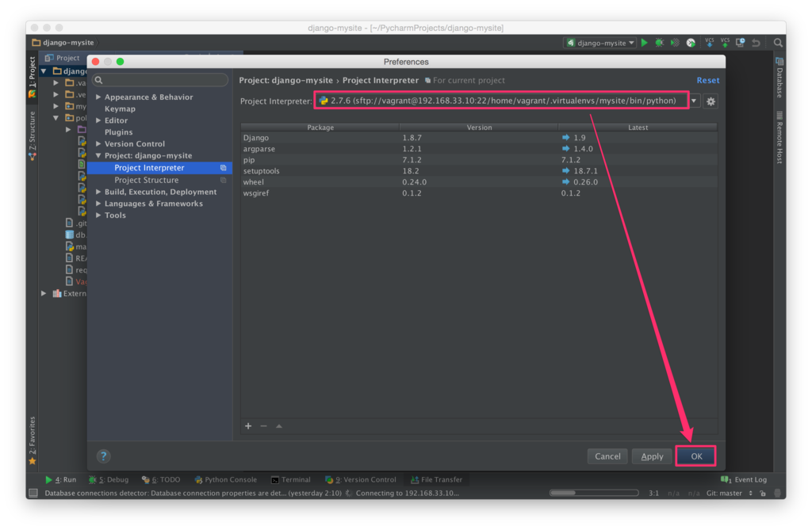The height and width of the screenshot is (530, 812).
Task: Open the Database side panel
Action: [x=779, y=78]
